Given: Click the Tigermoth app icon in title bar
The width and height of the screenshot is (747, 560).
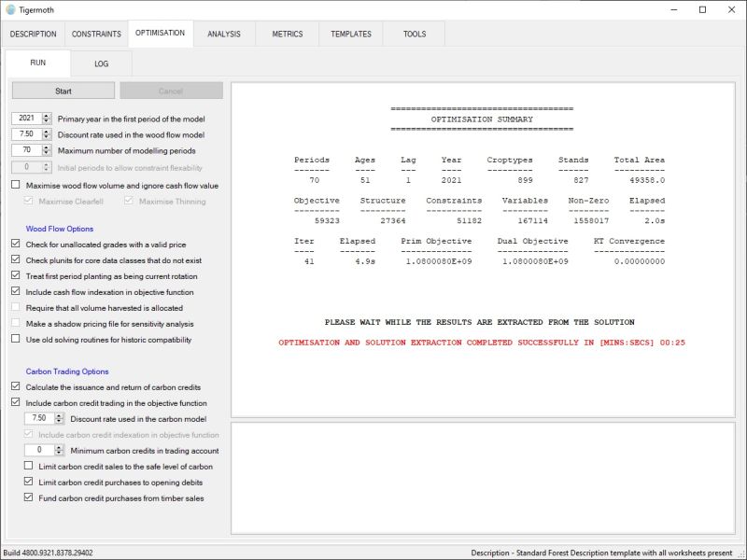Looking at the screenshot, I should coord(10,9).
